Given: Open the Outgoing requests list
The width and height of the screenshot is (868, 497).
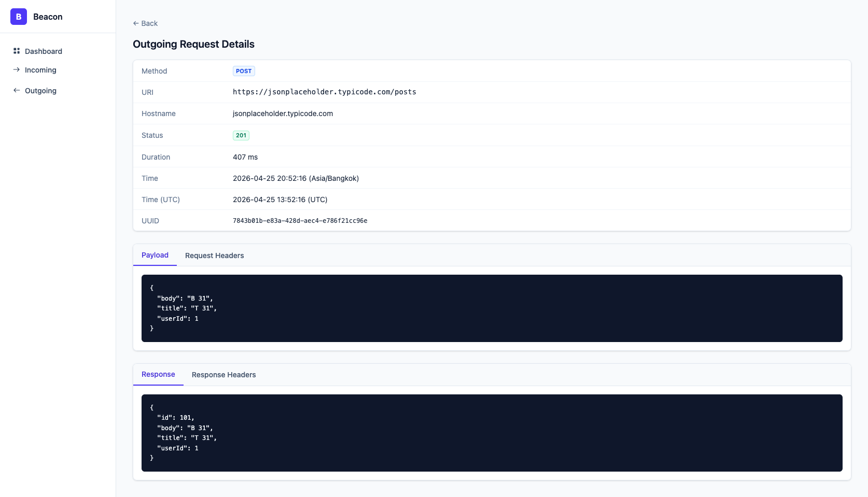Looking at the screenshot, I should point(40,91).
